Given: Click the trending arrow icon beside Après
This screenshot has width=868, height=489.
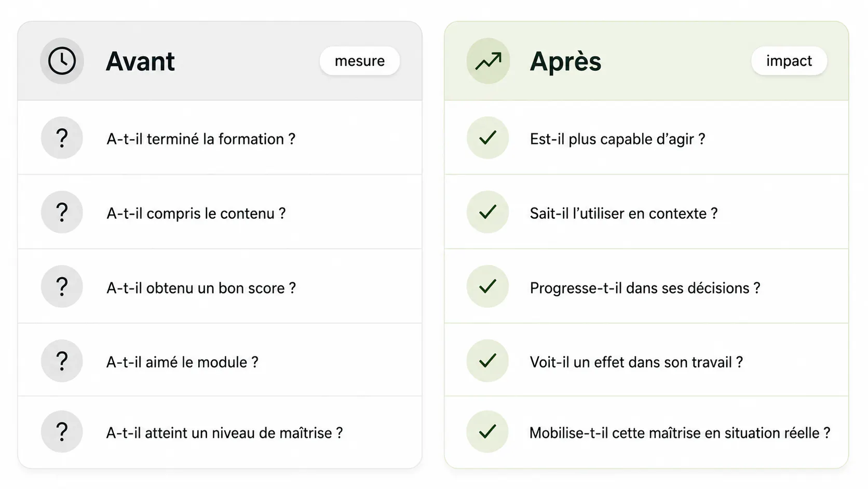Looking at the screenshot, I should (x=488, y=61).
